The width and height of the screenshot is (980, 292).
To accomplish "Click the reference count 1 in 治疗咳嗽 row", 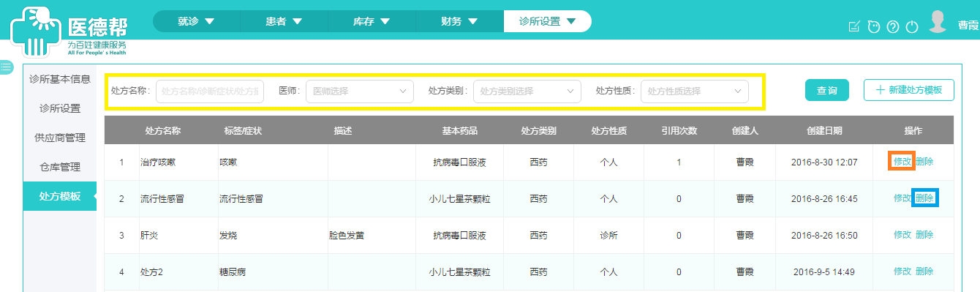I will [x=679, y=162].
